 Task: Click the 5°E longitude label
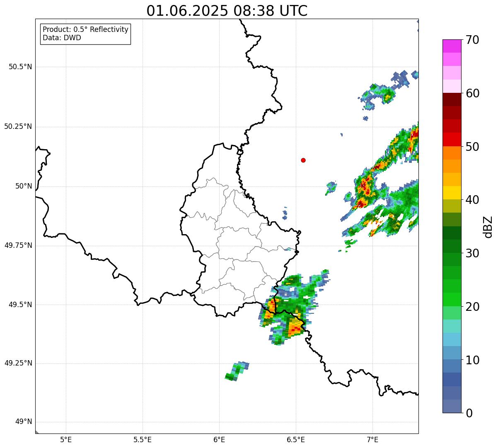66,440
